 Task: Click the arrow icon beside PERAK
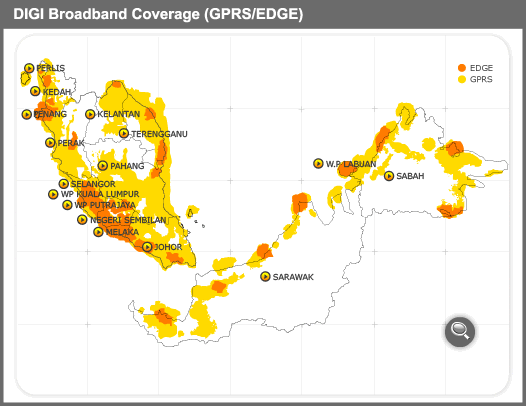click(50, 143)
